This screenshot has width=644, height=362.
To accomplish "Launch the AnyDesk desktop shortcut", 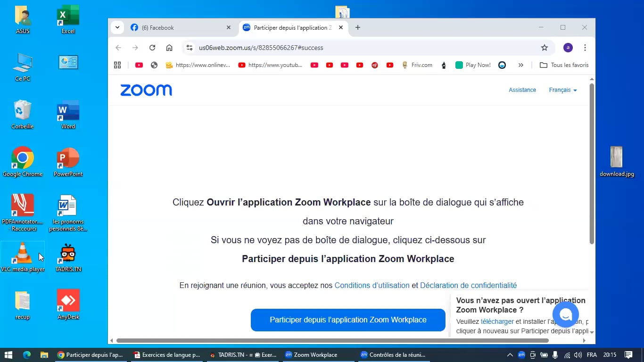I will [x=68, y=305].
